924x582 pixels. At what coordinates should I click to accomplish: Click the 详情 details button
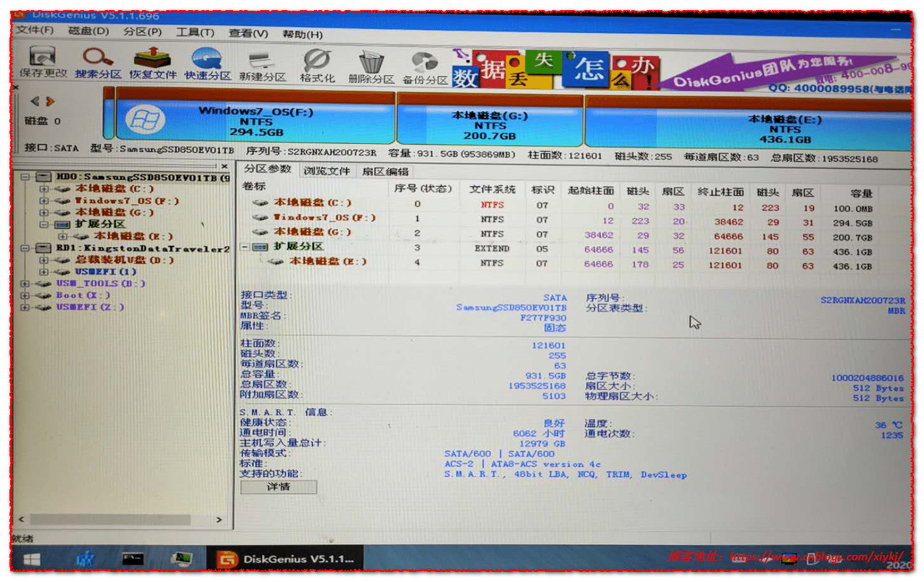point(279,487)
